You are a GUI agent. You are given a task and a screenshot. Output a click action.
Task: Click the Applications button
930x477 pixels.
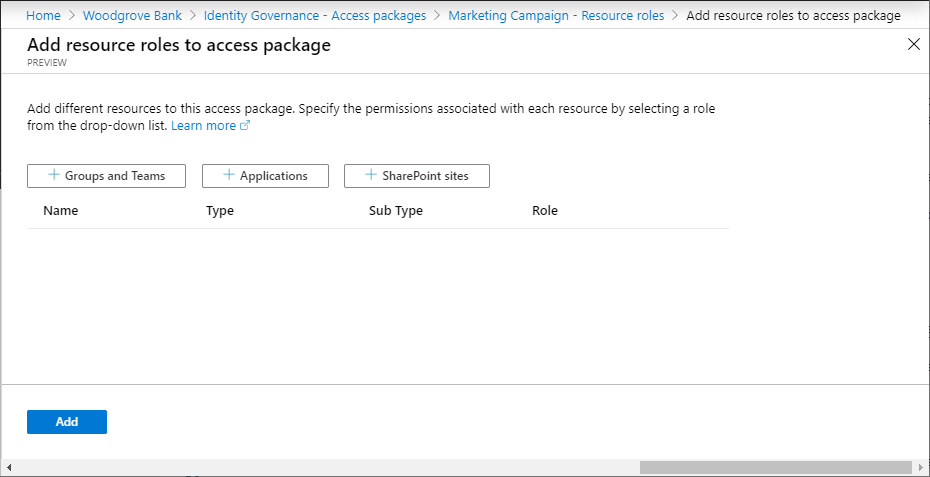pos(265,176)
